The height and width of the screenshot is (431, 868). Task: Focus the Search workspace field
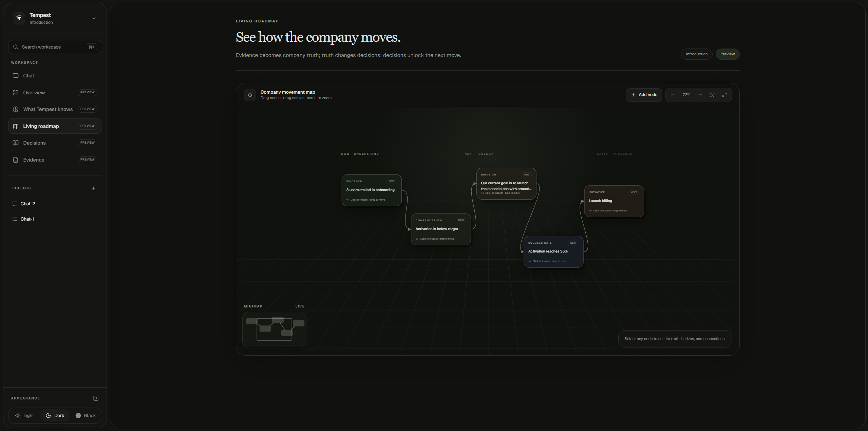click(55, 47)
